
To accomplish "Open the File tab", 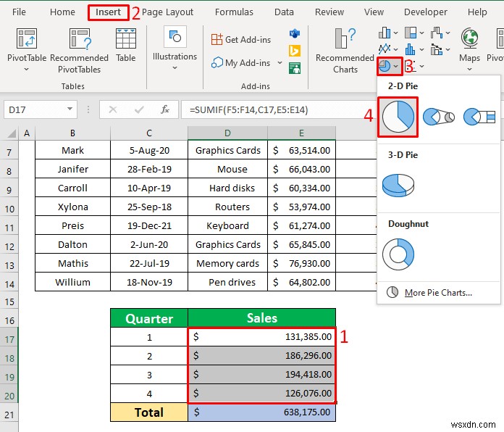I will point(19,12).
